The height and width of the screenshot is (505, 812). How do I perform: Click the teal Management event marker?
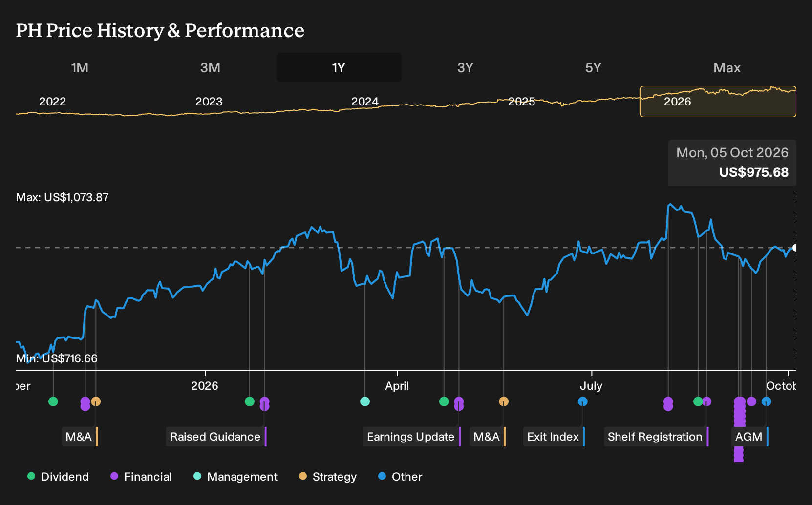point(365,401)
